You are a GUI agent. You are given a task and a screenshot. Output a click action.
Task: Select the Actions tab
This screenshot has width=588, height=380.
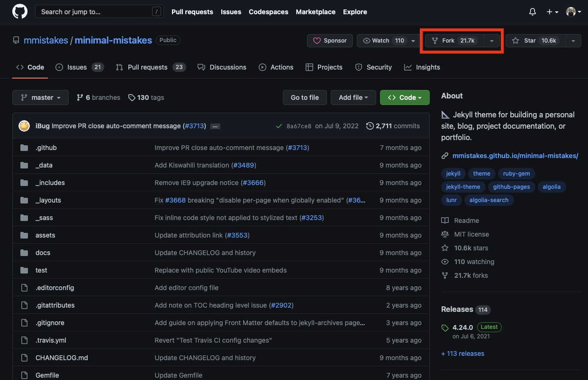(x=276, y=67)
